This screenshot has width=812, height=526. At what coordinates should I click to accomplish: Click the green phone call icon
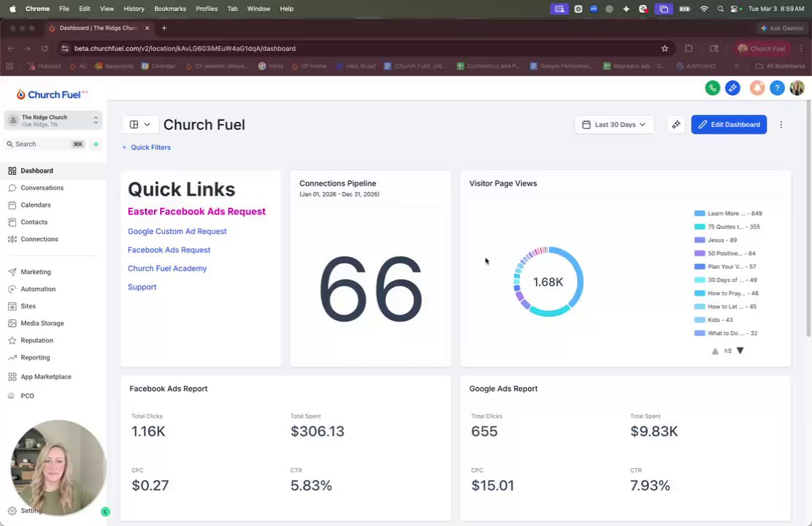713,88
